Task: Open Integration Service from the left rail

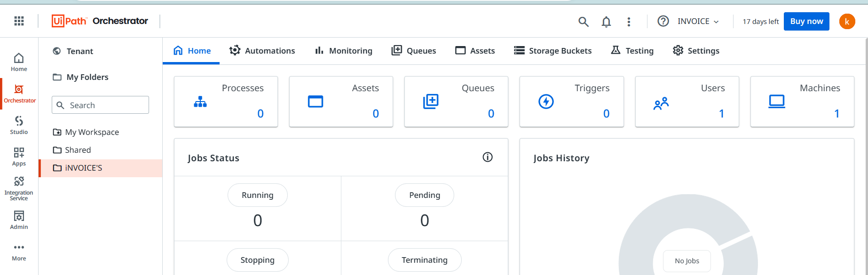Action: point(19,189)
